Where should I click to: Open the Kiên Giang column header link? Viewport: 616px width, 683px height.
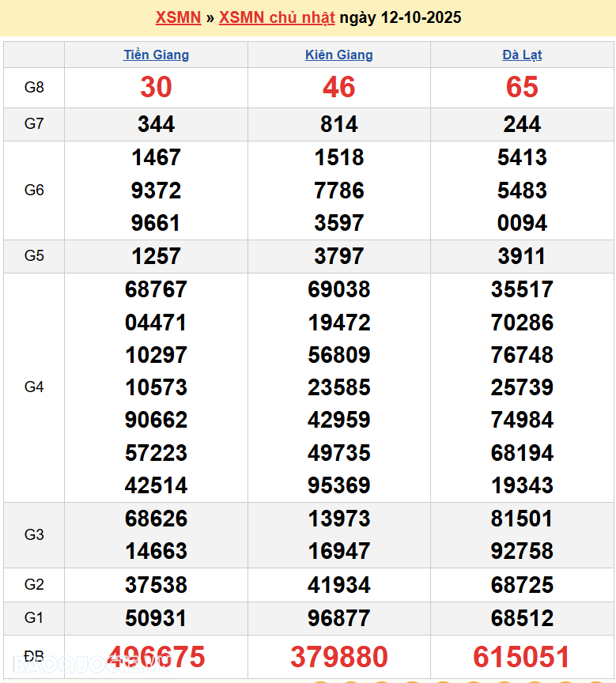[x=338, y=55]
